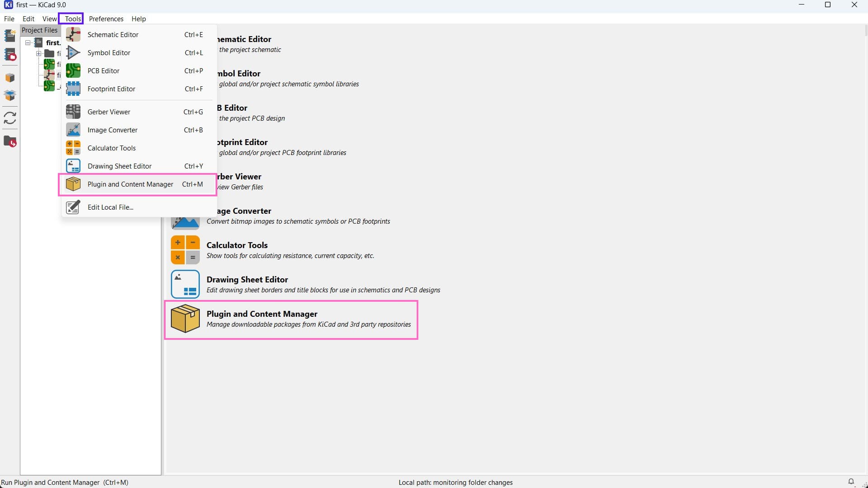Open the Help menu

[x=138, y=19]
